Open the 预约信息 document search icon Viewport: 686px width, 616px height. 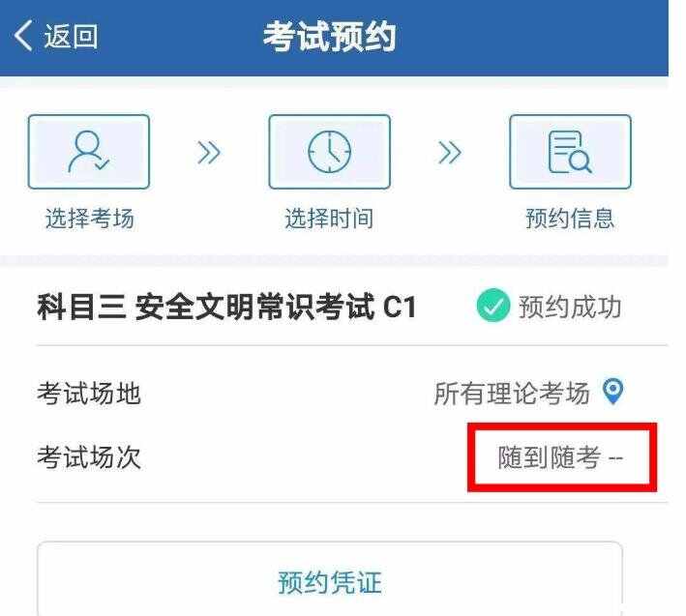570,152
